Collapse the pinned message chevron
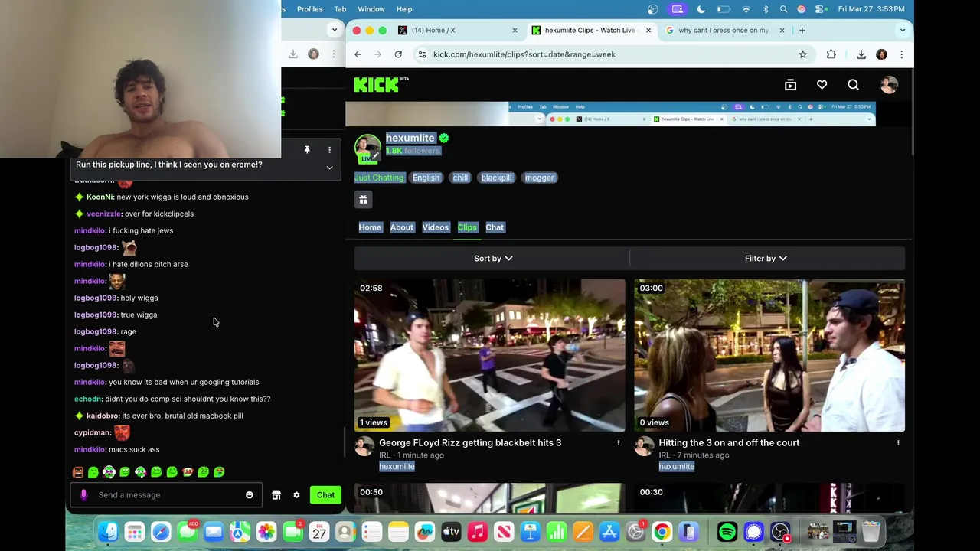 tap(329, 168)
